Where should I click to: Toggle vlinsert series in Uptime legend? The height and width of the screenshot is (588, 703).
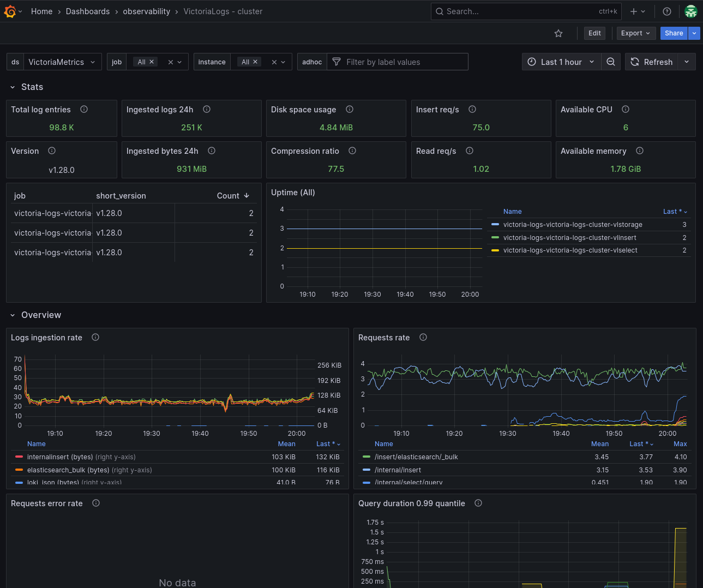point(570,237)
